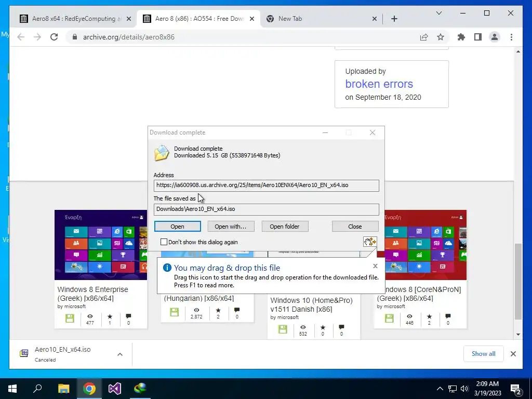Screen dimensions: 532x399
Task: Open the Windows Start menu
Action: [12, 389]
